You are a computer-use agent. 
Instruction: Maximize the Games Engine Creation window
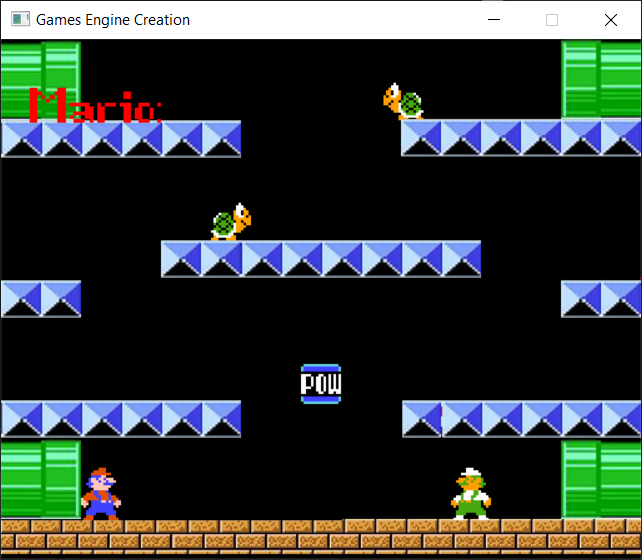tap(552, 20)
